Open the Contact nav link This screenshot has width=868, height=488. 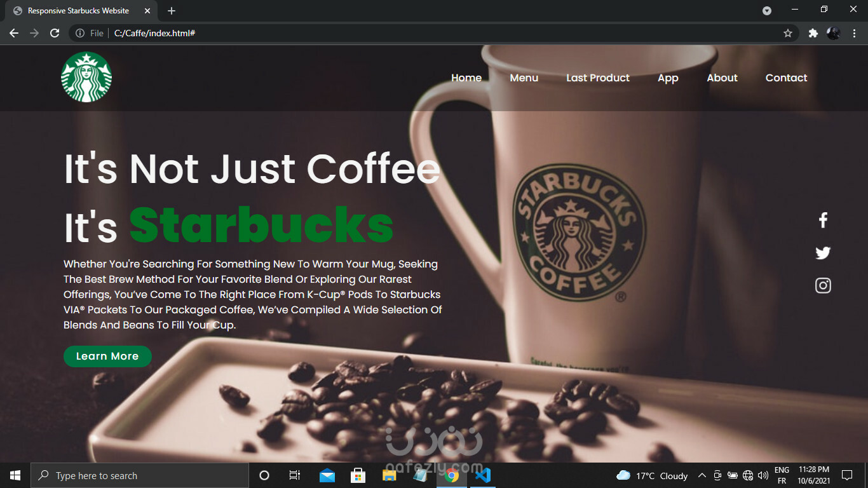786,78
